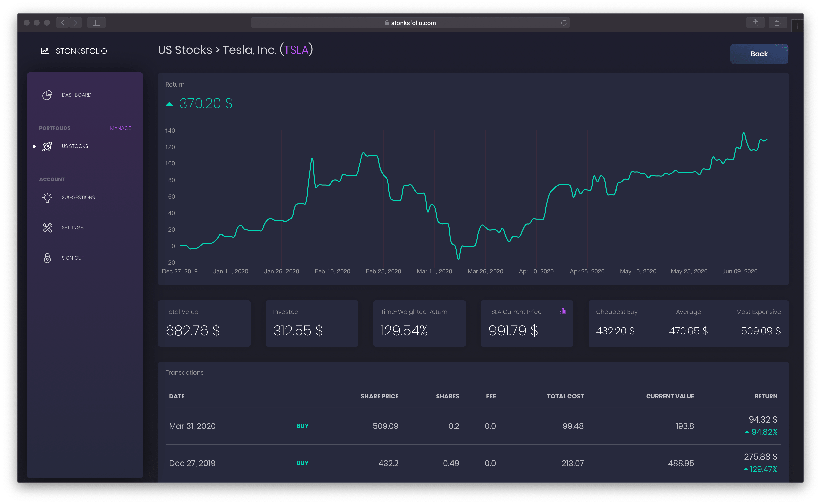This screenshot has width=821, height=504.
Task: Click the Invested amount 312.55 $
Action: click(298, 331)
